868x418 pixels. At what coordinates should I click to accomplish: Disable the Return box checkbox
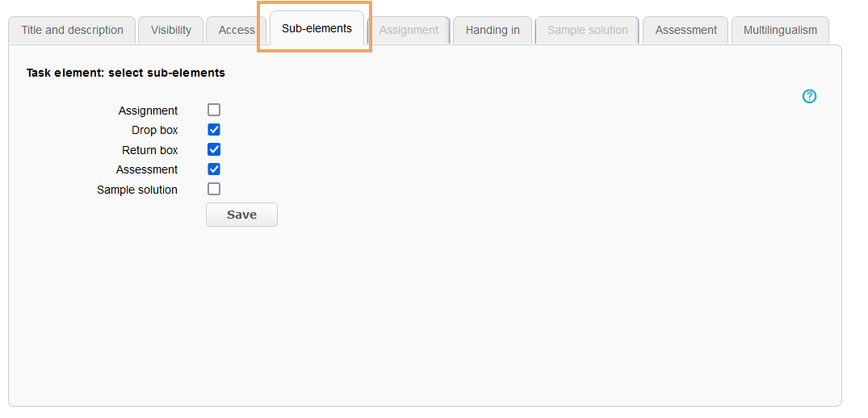[x=214, y=149]
